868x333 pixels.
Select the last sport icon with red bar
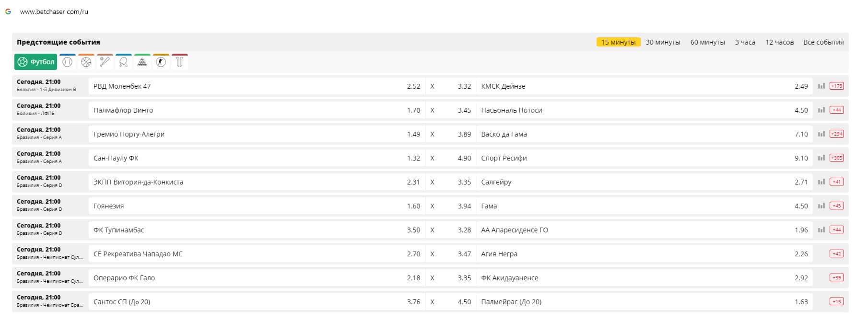tap(180, 62)
